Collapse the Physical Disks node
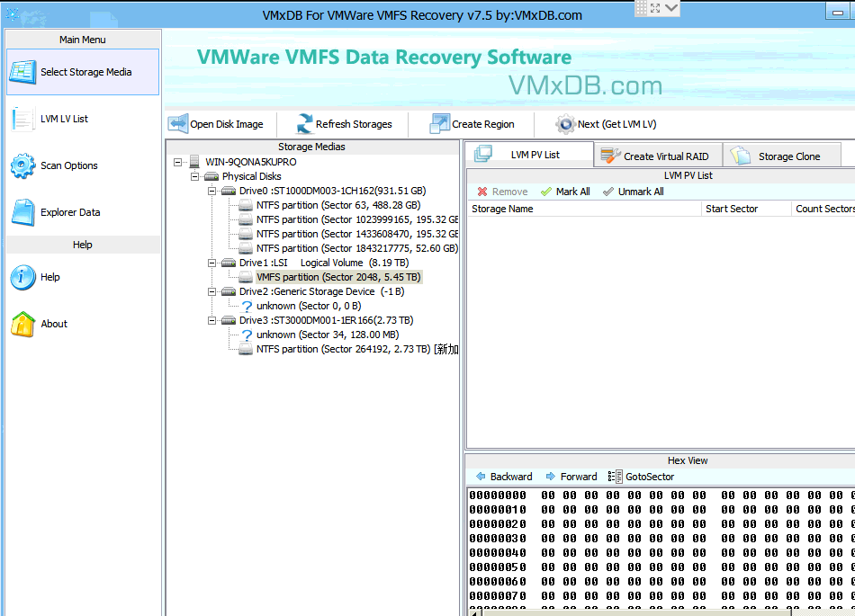This screenshot has height=616, width=855. (x=194, y=176)
